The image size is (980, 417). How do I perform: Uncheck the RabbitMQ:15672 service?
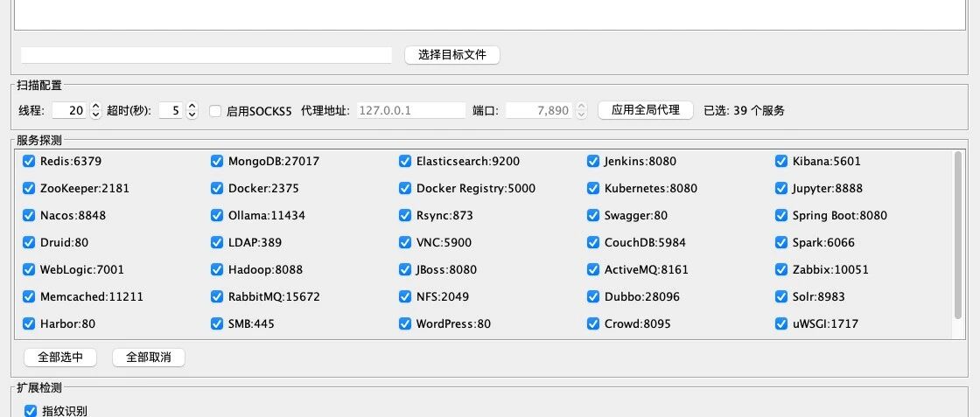pos(217,296)
